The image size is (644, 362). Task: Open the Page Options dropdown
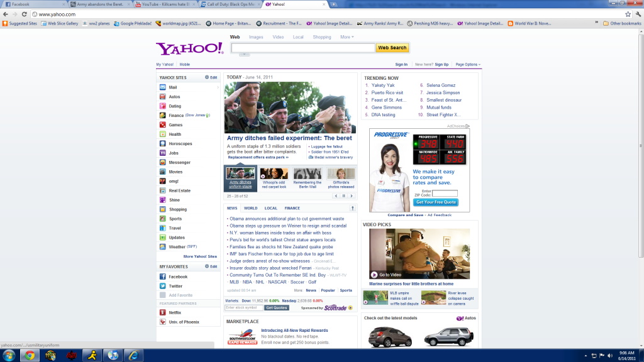pyautogui.click(x=468, y=65)
